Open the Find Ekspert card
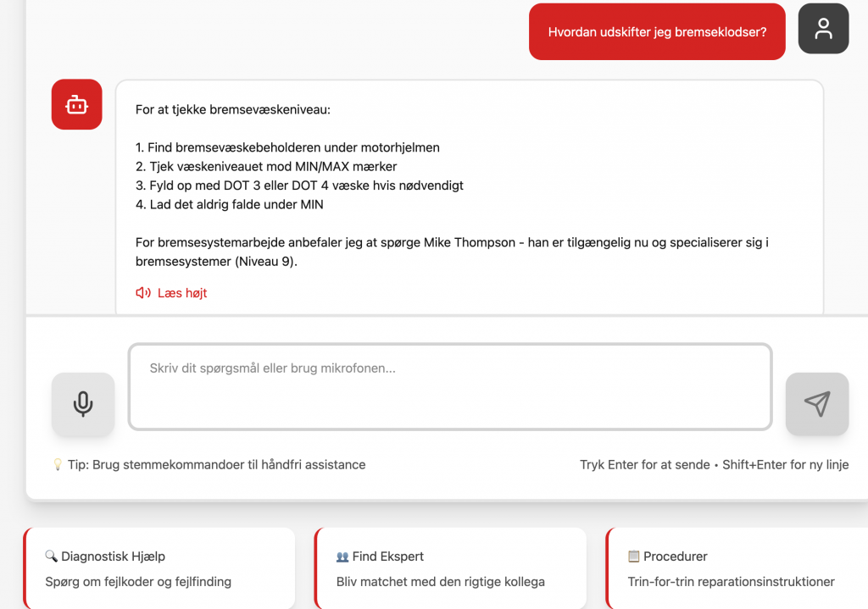The image size is (868, 609). [451, 568]
